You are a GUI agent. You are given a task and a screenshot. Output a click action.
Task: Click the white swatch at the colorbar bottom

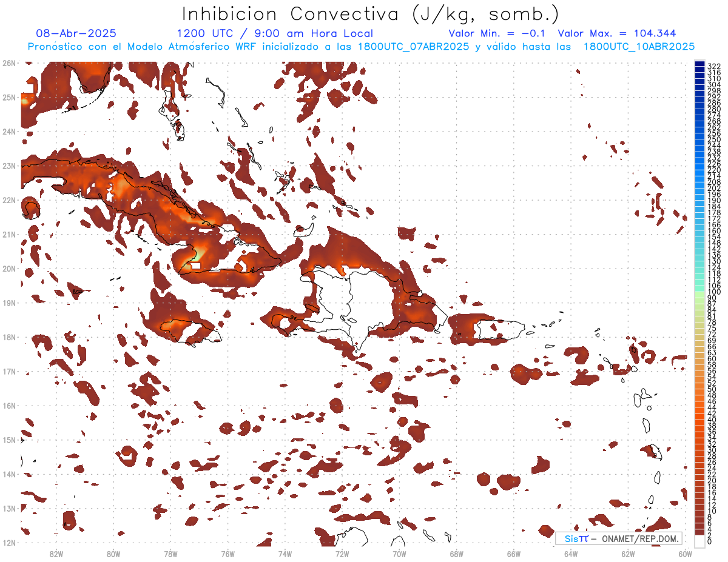[699, 541]
